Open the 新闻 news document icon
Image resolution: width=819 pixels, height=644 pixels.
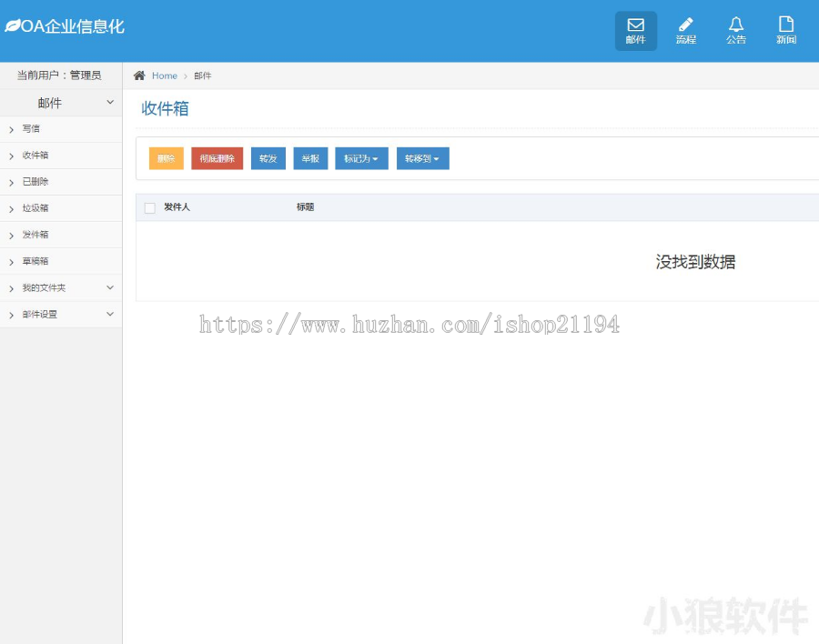pos(786,31)
